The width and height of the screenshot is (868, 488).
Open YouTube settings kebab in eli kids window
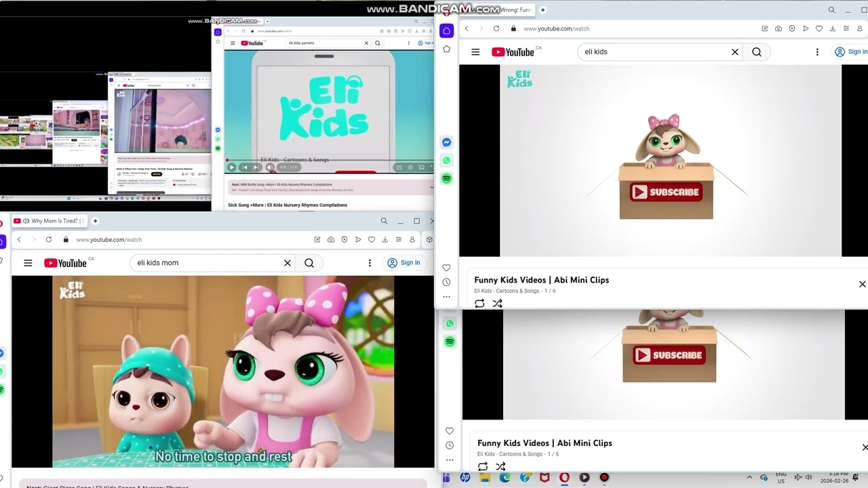coord(817,52)
